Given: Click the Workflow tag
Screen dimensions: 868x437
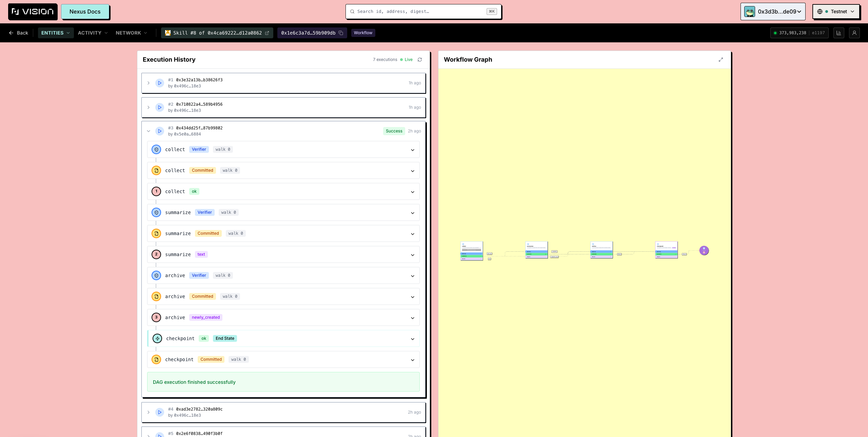Looking at the screenshot, I should pos(363,33).
